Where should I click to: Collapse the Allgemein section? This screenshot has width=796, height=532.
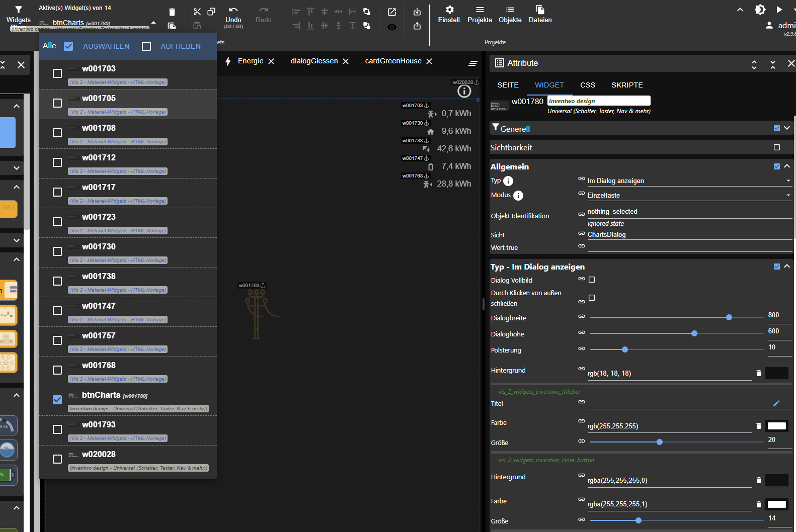(787, 166)
